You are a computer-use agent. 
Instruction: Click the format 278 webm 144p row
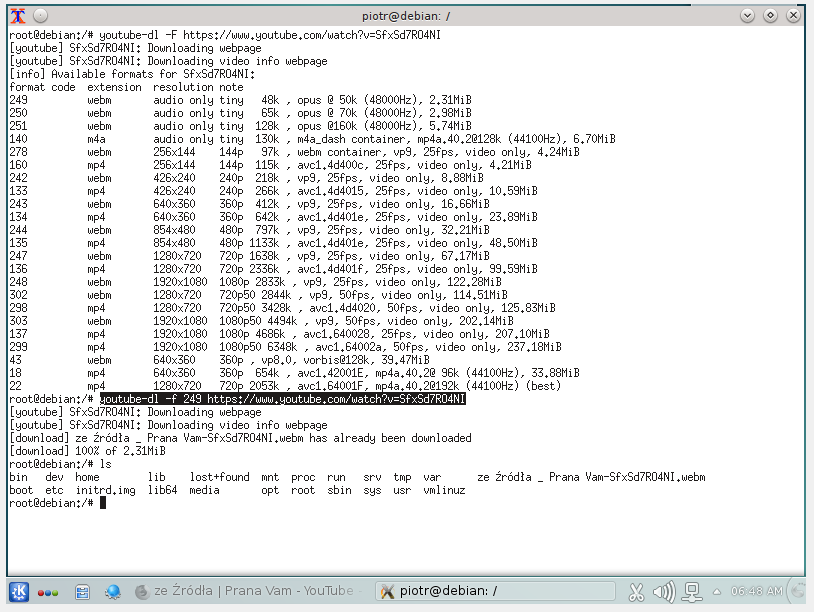294,152
